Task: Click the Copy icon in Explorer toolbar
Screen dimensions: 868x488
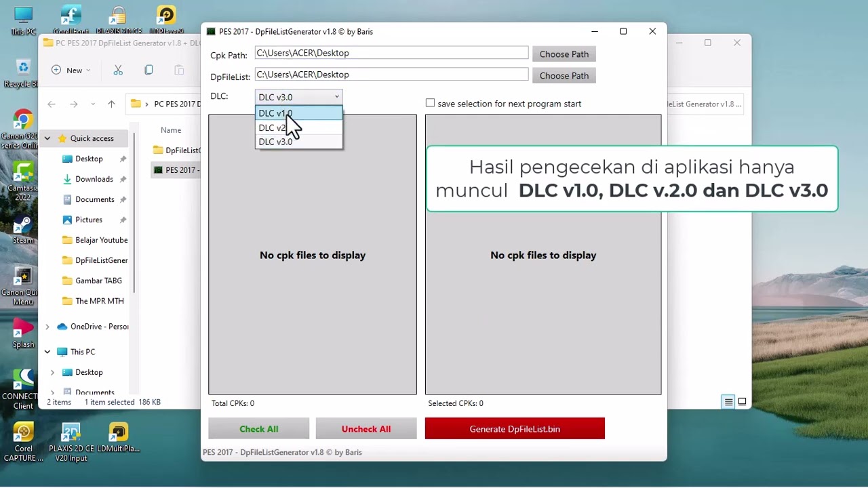Action: pyautogui.click(x=149, y=70)
